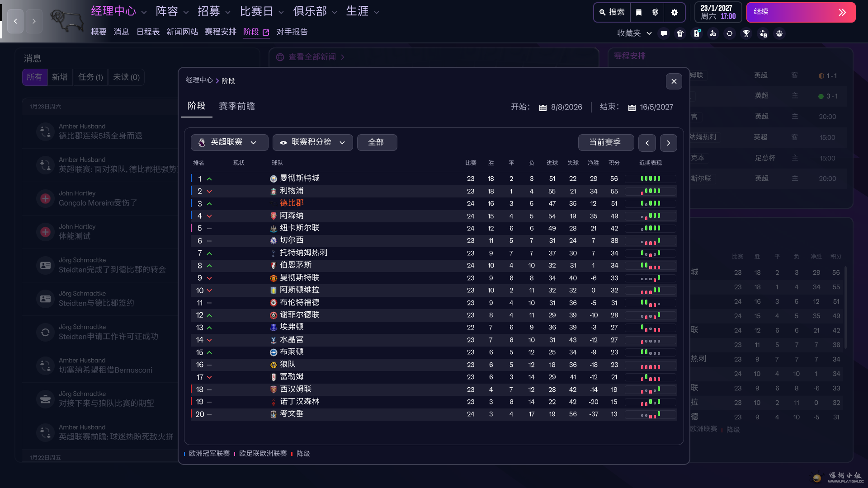Toggle the 全部 filter button
The width and height of the screenshot is (868, 488).
pos(376,142)
